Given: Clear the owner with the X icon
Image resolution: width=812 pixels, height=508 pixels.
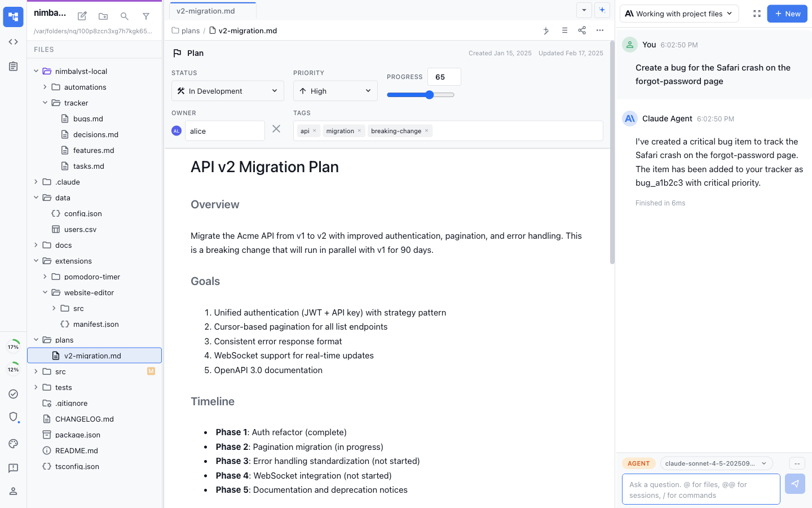Looking at the screenshot, I should pos(276,129).
